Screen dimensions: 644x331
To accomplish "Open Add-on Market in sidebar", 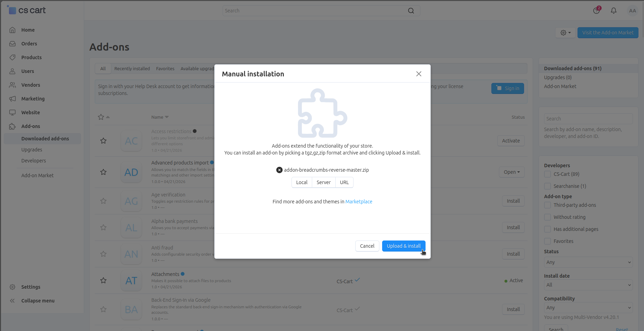I will tap(37, 175).
